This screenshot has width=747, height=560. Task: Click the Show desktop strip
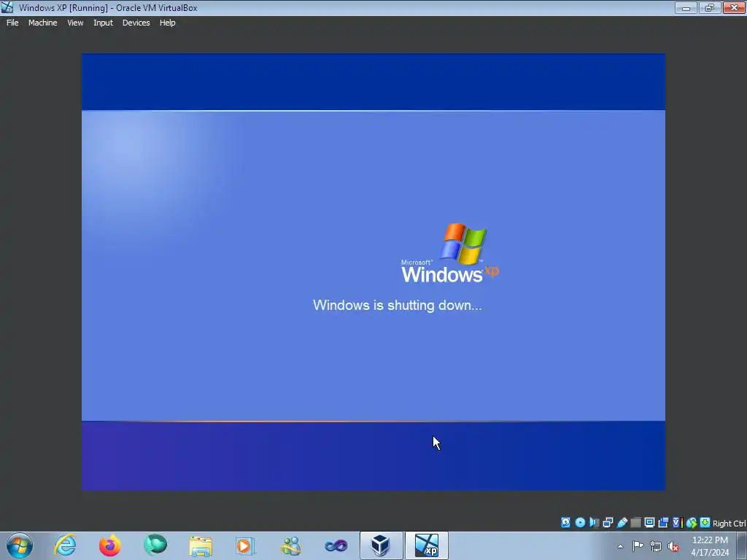[742, 545]
